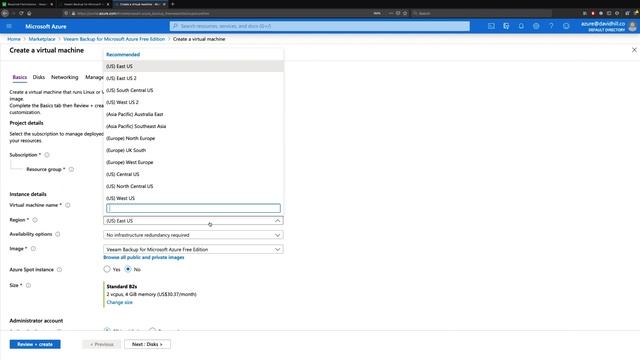640x360 pixels.
Task: Choose (US) West US region
Action: point(193,198)
